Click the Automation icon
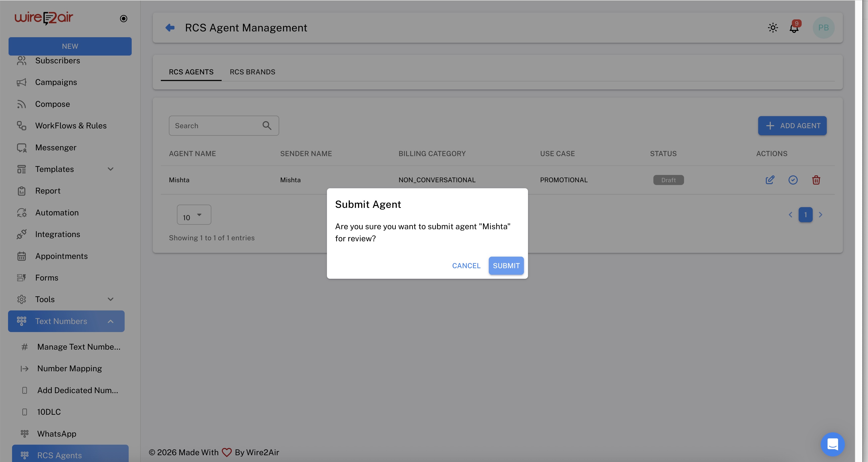868x462 pixels. 22,212
